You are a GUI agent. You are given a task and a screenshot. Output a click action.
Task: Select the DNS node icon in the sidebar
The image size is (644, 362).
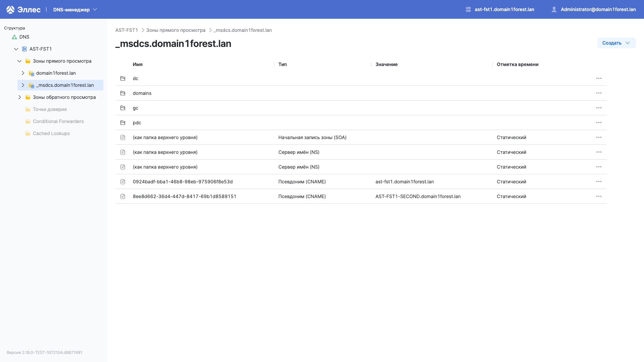[14, 37]
